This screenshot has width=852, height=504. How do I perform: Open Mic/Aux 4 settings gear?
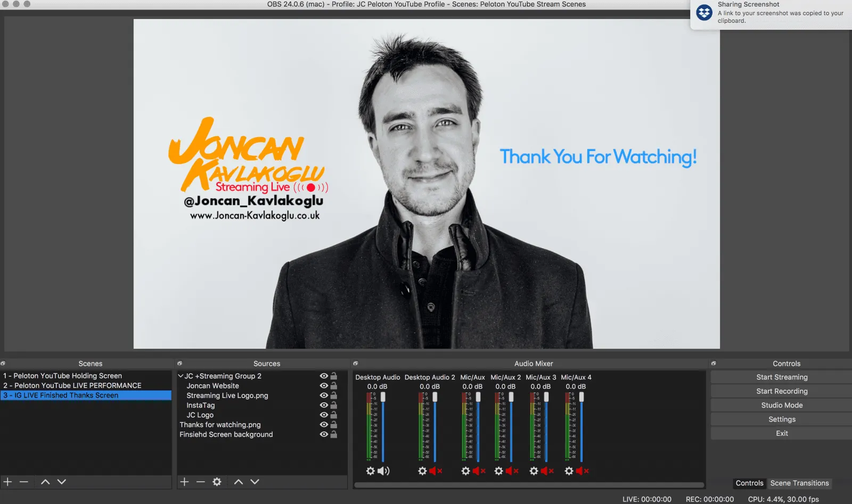click(x=569, y=471)
